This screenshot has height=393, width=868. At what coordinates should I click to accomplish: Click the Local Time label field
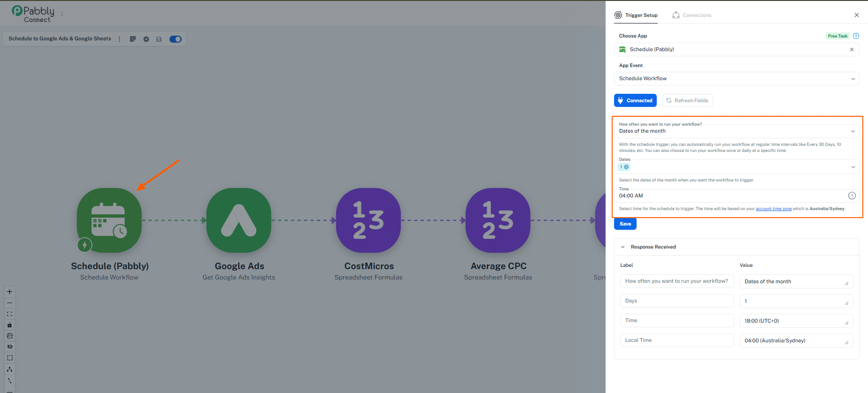[x=677, y=340]
